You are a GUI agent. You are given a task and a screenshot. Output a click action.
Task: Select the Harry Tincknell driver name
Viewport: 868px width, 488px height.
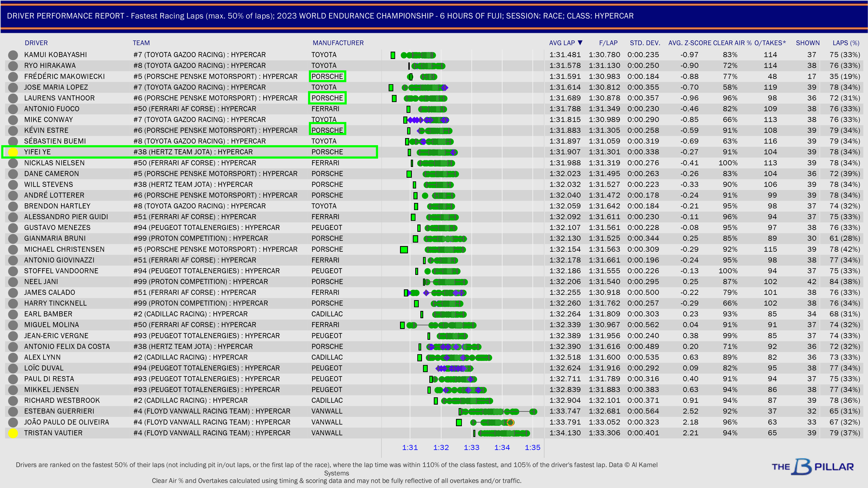tap(56, 303)
